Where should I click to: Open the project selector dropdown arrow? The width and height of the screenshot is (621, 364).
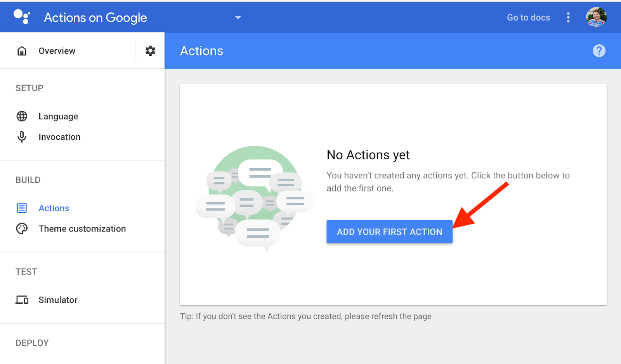[238, 17]
